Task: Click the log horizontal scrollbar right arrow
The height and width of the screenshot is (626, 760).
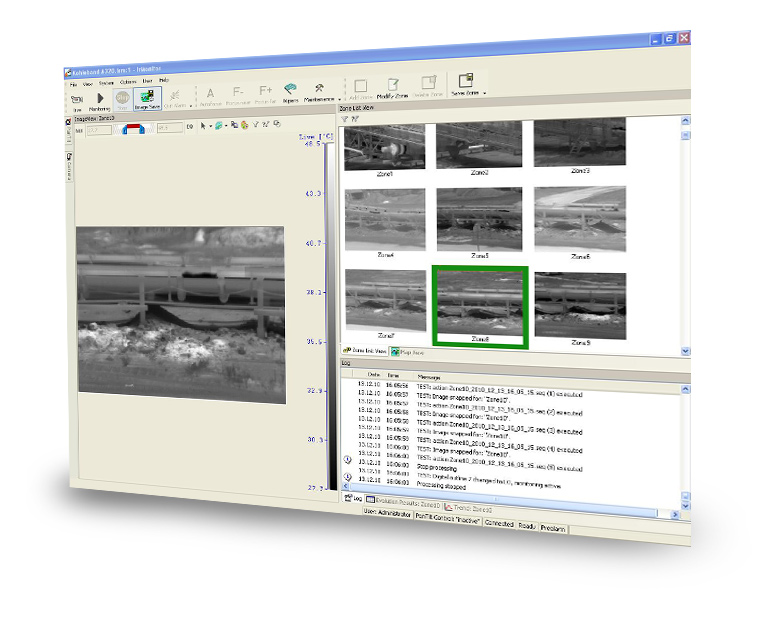Action: 675,515
